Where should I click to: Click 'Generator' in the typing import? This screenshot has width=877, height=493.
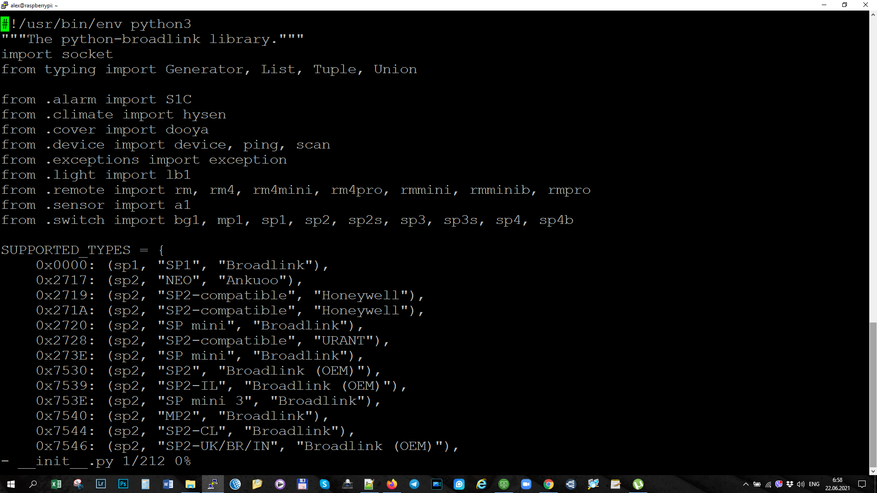click(x=204, y=69)
